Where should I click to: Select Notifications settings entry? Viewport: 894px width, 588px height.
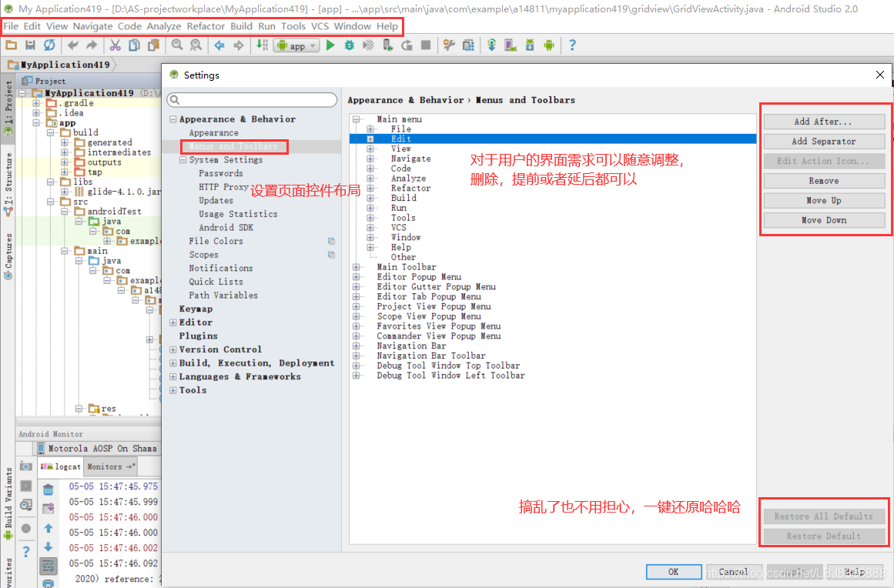(221, 268)
